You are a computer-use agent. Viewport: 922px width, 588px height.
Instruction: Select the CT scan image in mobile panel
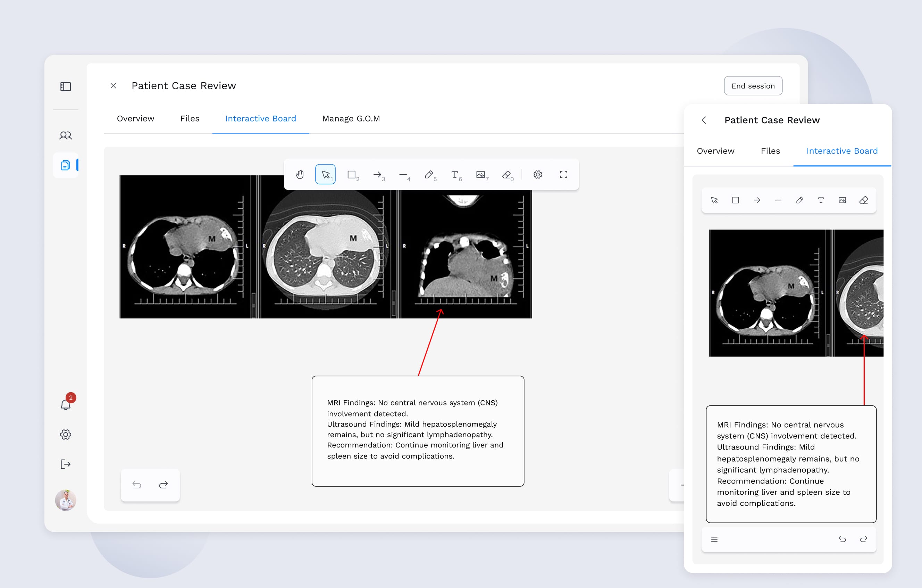pos(796,293)
